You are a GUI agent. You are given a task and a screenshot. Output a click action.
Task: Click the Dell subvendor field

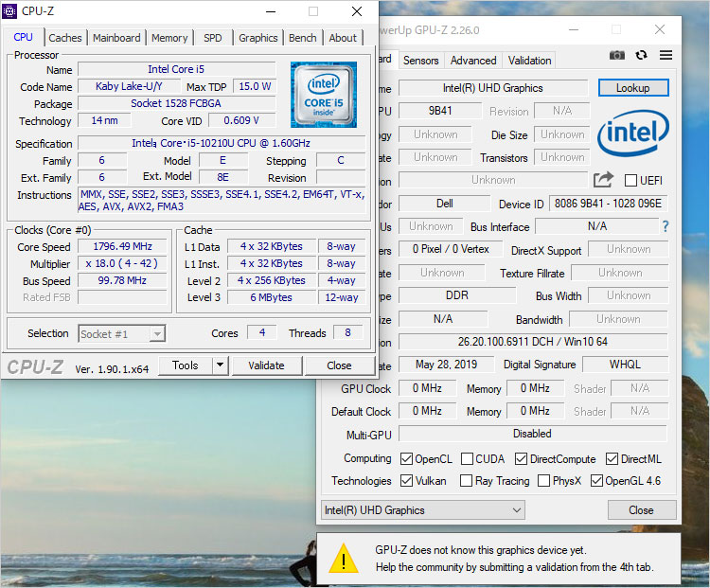[444, 204]
